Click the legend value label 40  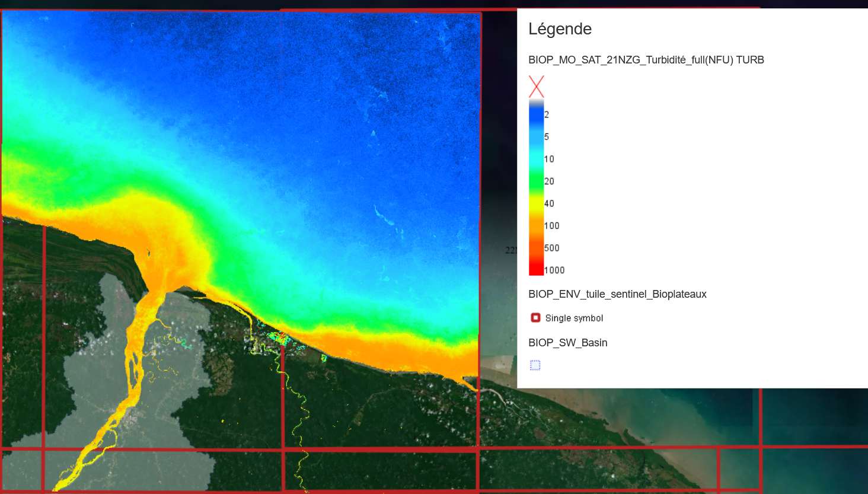coord(549,203)
